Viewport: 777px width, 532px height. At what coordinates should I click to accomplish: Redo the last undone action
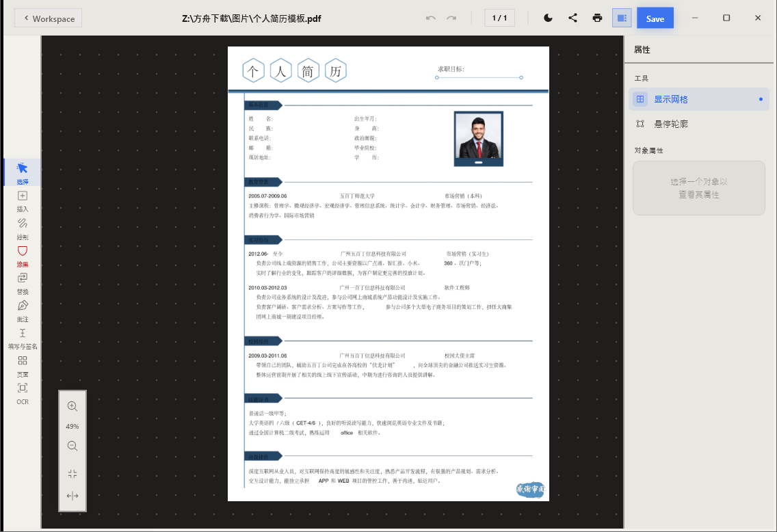(x=451, y=18)
